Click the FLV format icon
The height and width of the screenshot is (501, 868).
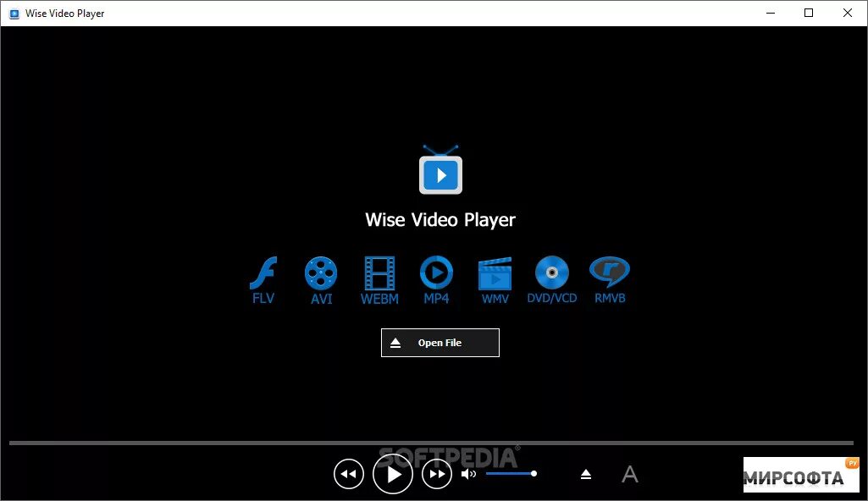[263, 280]
